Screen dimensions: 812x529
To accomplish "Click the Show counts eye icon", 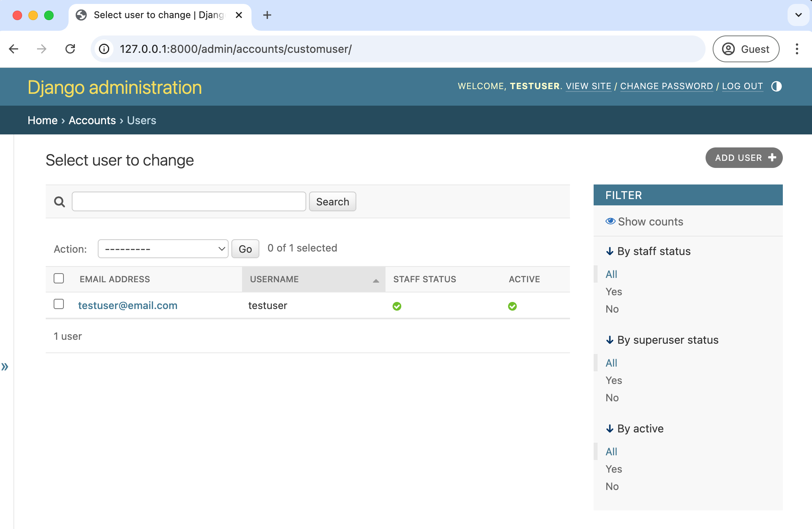I will coord(610,221).
